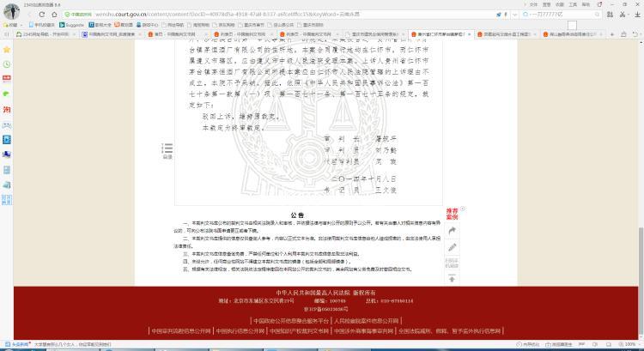This screenshot has width=644, height=351.
Task: Open the browser 帮助 menu
Action: (586, 3)
